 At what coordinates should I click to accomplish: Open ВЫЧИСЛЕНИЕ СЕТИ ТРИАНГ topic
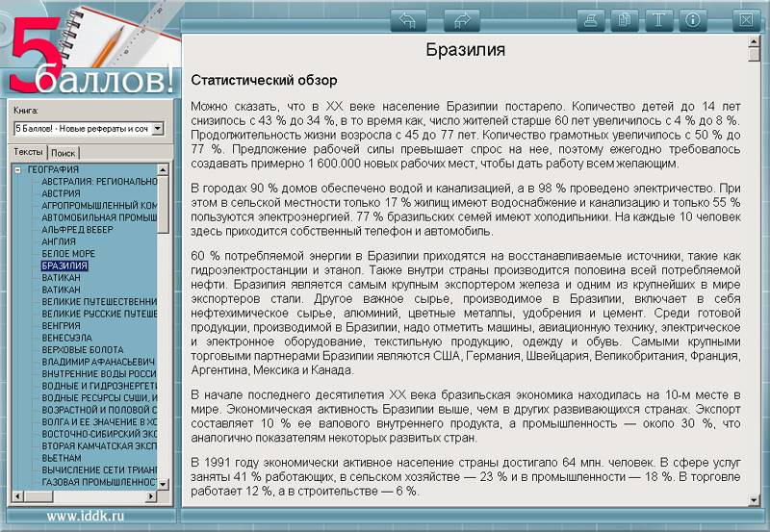pos(99,470)
